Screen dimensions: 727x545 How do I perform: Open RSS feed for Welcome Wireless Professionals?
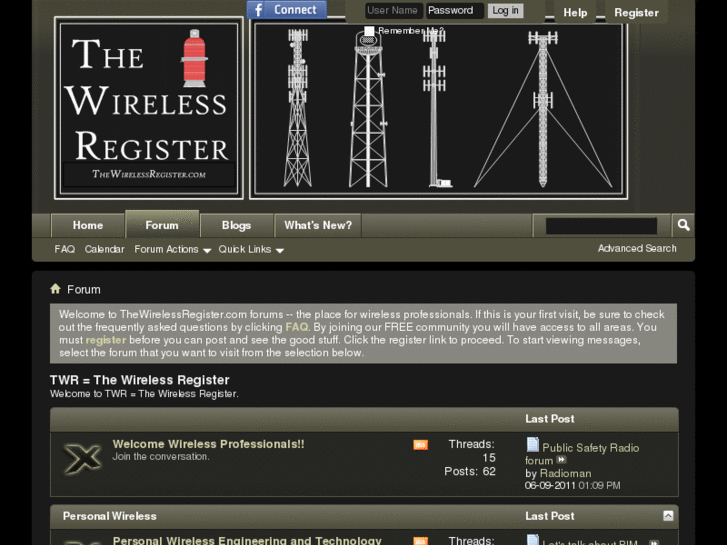(421, 445)
